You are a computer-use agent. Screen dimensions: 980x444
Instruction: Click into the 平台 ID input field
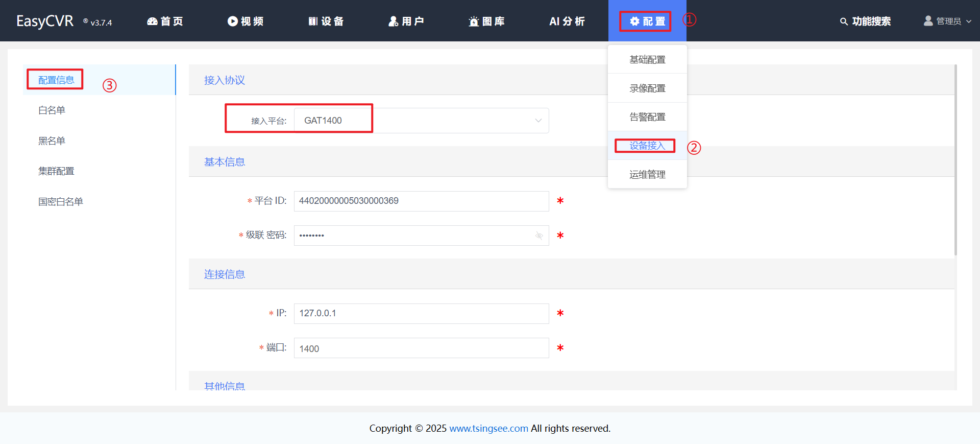pyautogui.click(x=421, y=201)
